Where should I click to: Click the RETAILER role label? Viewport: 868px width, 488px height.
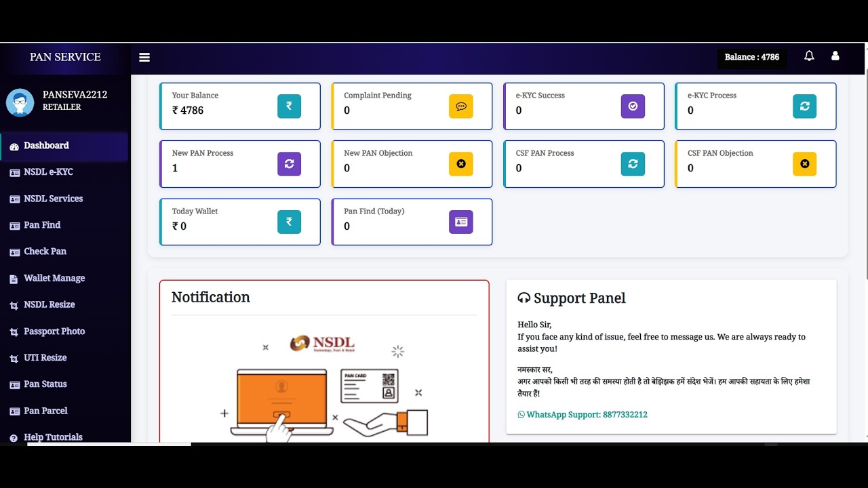click(x=62, y=107)
